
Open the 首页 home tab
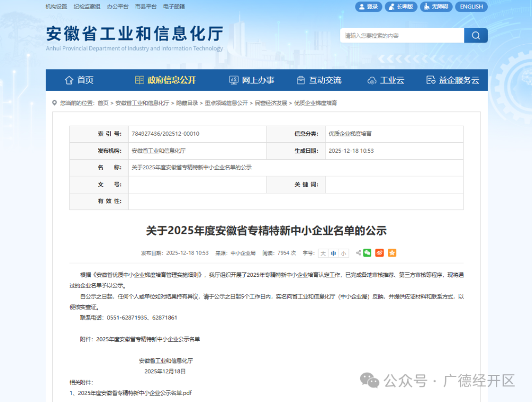[79, 80]
